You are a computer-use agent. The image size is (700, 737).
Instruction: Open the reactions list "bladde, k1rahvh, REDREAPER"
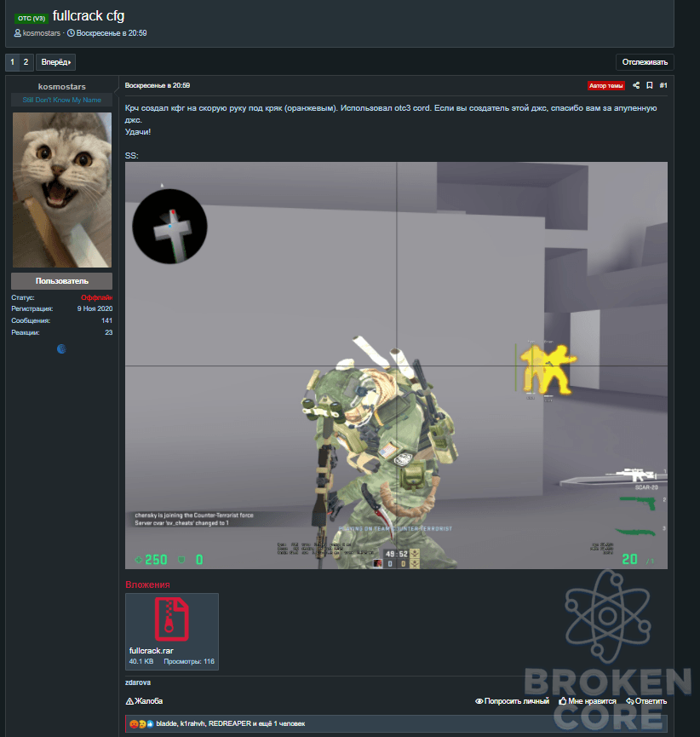[x=231, y=723]
